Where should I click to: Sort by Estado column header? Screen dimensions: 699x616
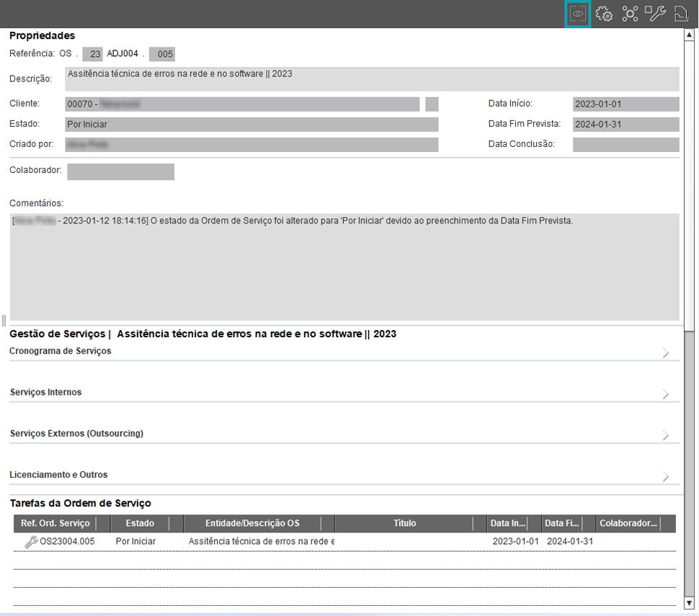[139, 524]
